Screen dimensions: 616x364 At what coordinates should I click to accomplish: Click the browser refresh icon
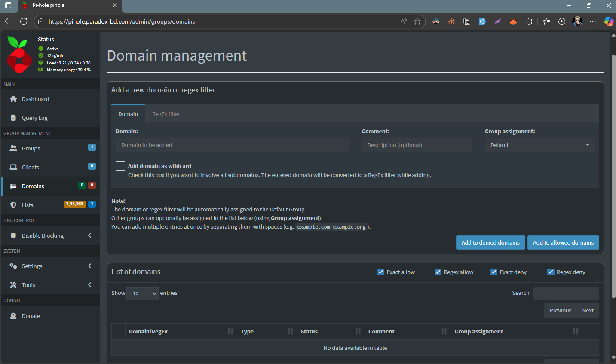point(24,21)
